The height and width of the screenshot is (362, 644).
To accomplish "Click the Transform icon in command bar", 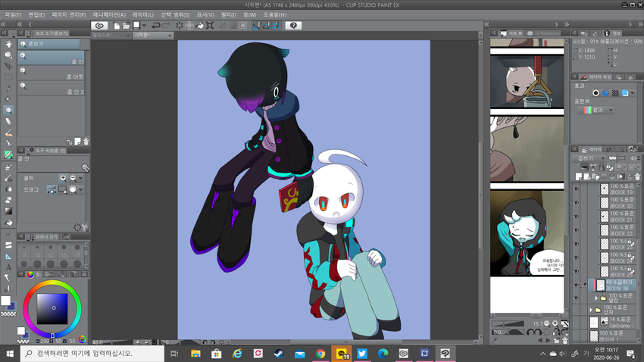I will (210, 26).
